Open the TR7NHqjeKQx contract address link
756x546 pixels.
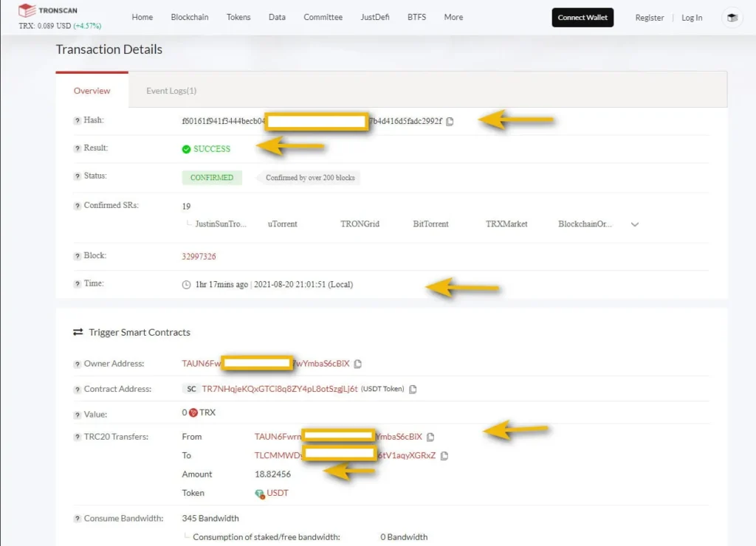[x=280, y=389]
